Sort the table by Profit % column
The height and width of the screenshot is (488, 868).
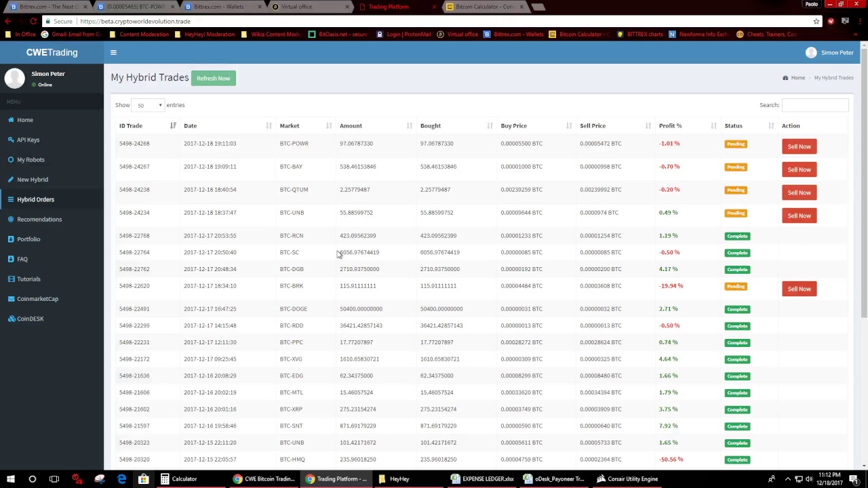[688, 125]
